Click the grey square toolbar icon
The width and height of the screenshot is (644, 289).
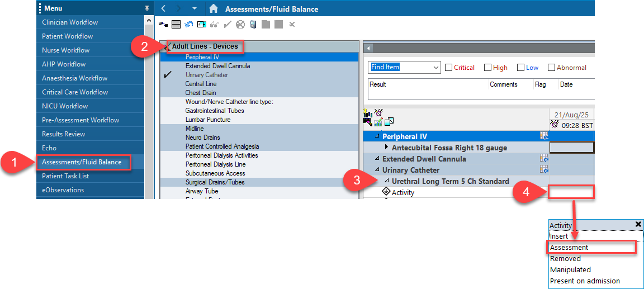point(278,25)
